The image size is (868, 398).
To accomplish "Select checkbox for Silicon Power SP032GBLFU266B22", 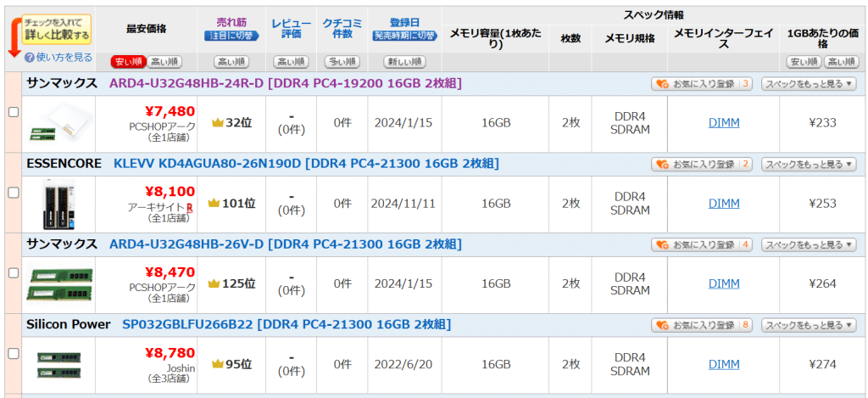I will pyautogui.click(x=14, y=353).
